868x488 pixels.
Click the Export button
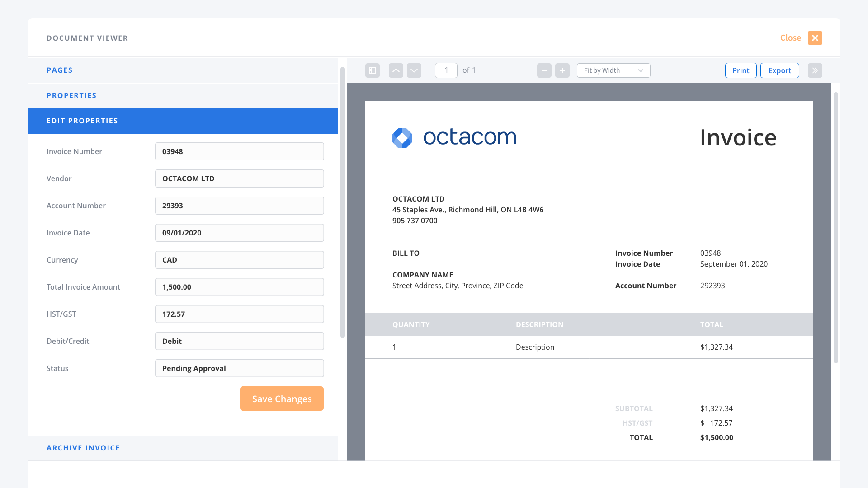pyautogui.click(x=779, y=70)
